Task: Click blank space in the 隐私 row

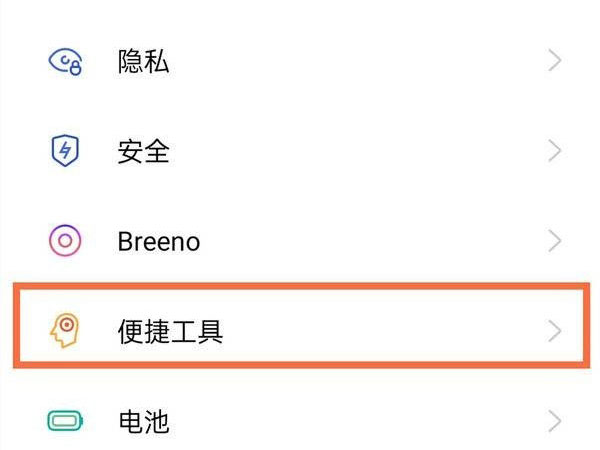Action: coord(350,62)
